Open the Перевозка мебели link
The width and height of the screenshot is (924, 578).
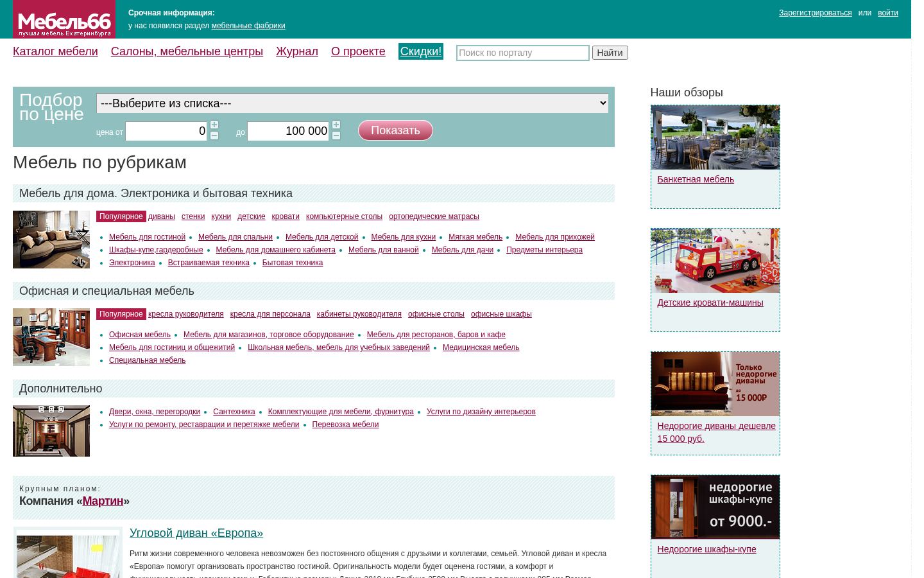(x=345, y=425)
